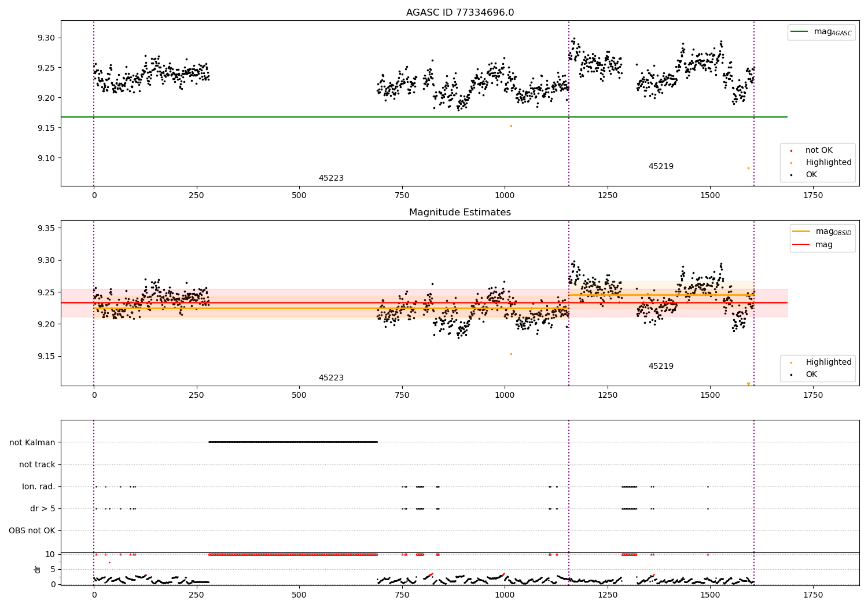The width and height of the screenshot is (868, 608).
Task: Click the green mag AGASC horizontal line
Action: coord(424,117)
